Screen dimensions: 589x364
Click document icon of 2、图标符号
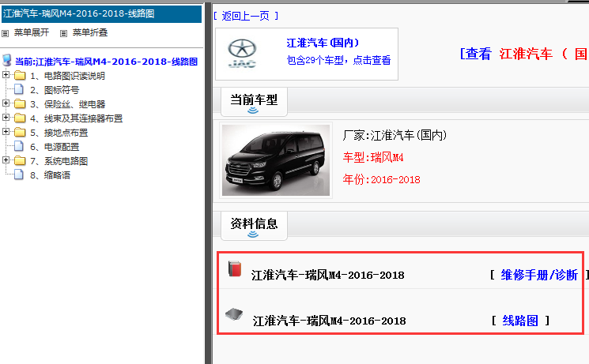point(19,89)
